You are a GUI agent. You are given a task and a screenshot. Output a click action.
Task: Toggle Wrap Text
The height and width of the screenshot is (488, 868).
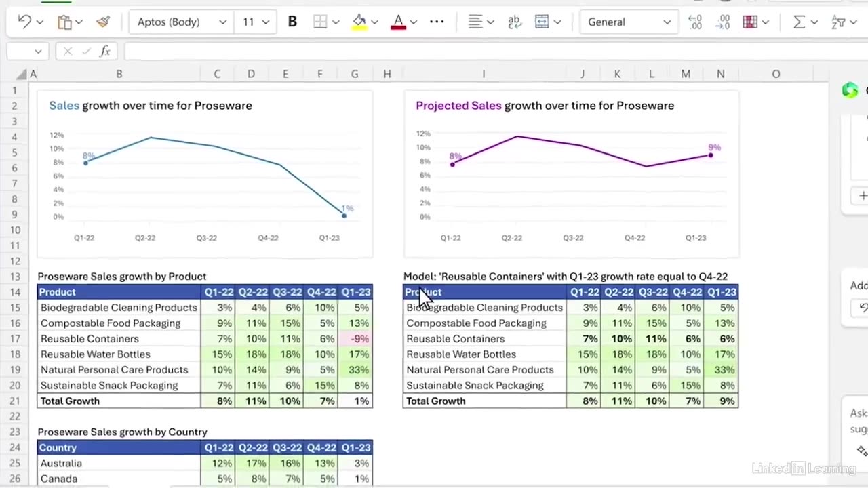click(x=515, y=22)
